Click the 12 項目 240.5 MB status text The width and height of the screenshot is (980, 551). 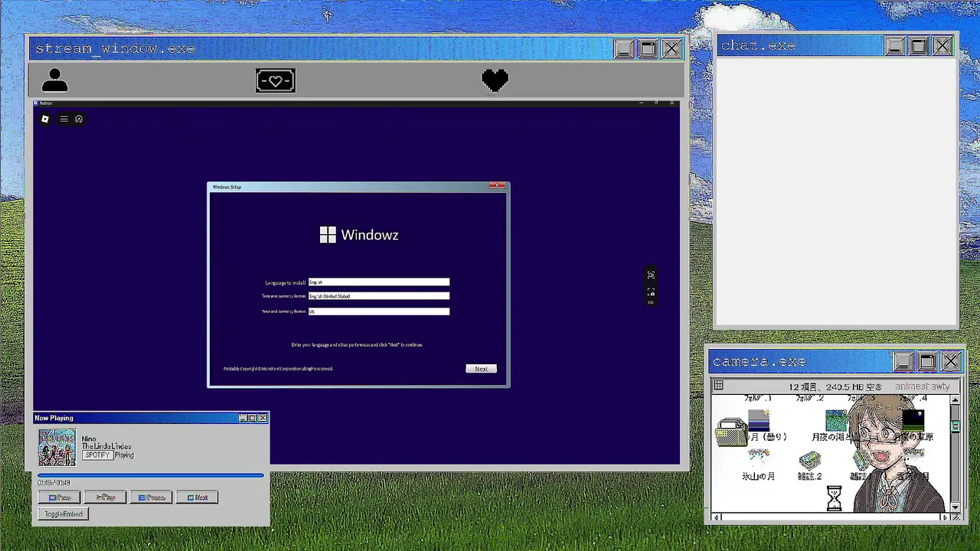tap(835, 386)
